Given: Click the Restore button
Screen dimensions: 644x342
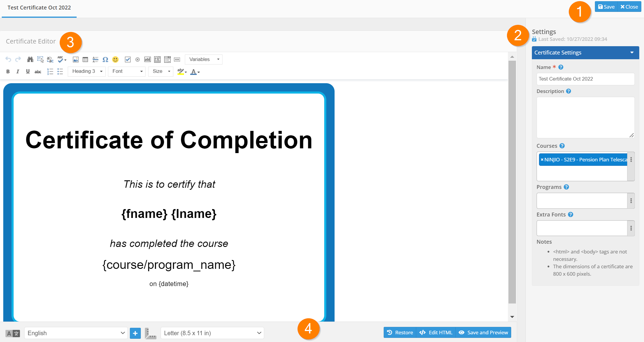Looking at the screenshot, I should pos(400,333).
